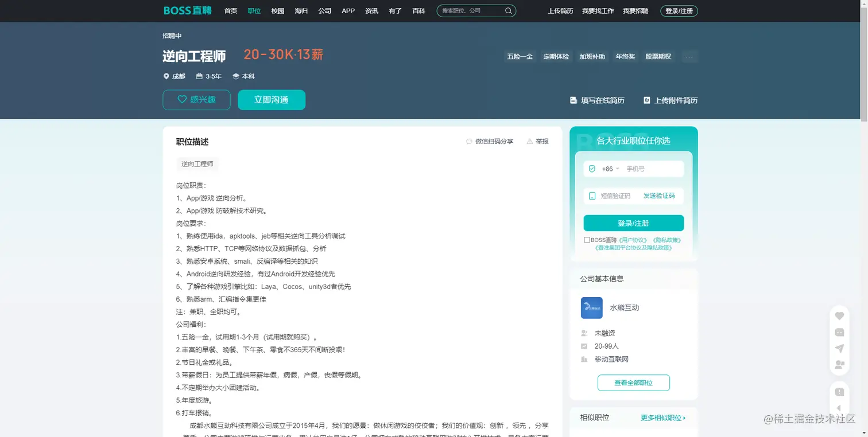
Task: Click the 加班补助 benefit tag
Action: [x=592, y=57]
